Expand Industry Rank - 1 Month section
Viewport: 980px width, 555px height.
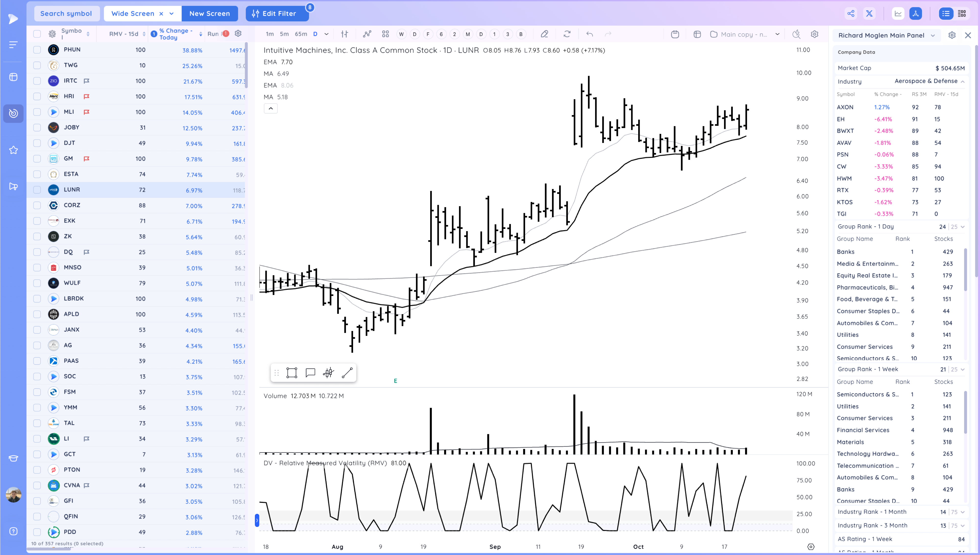pyautogui.click(x=962, y=512)
